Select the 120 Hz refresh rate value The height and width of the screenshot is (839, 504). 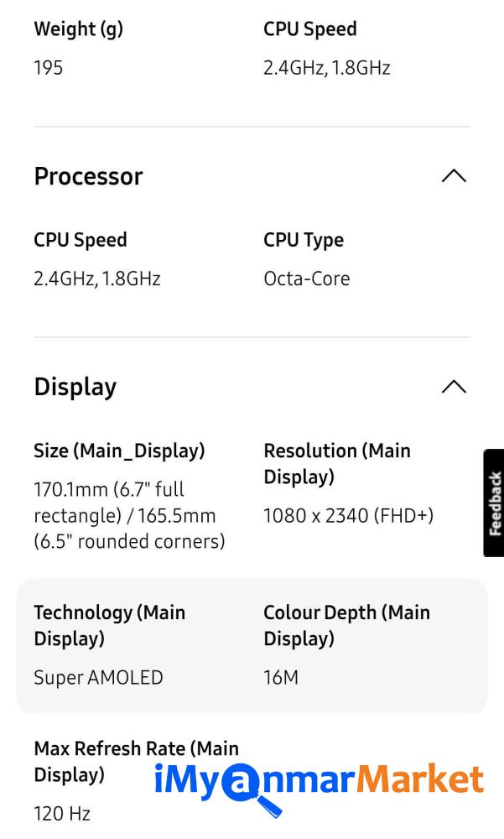coord(61,813)
